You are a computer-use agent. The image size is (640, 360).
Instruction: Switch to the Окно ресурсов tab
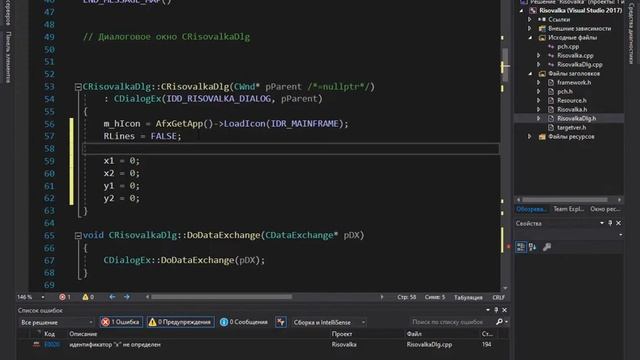[605, 209]
